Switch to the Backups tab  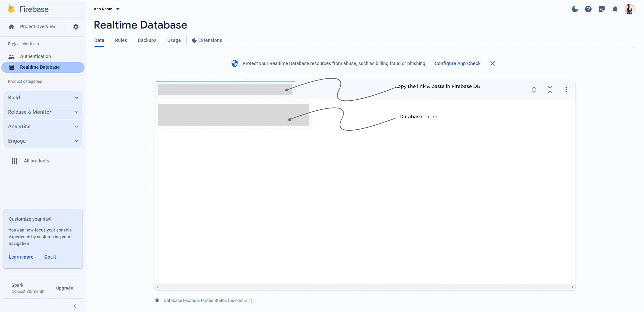click(x=147, y=41)
